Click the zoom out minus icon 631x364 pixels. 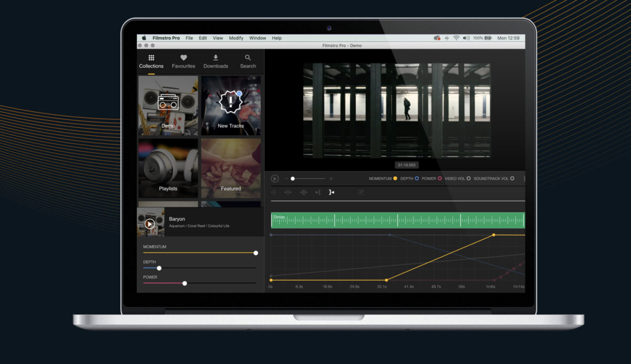pos(286,179)
